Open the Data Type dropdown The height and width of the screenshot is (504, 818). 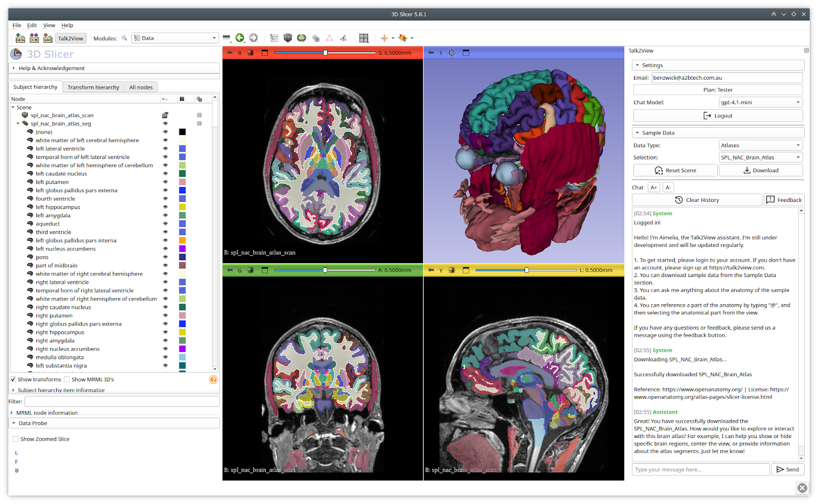tap(761, 146)
